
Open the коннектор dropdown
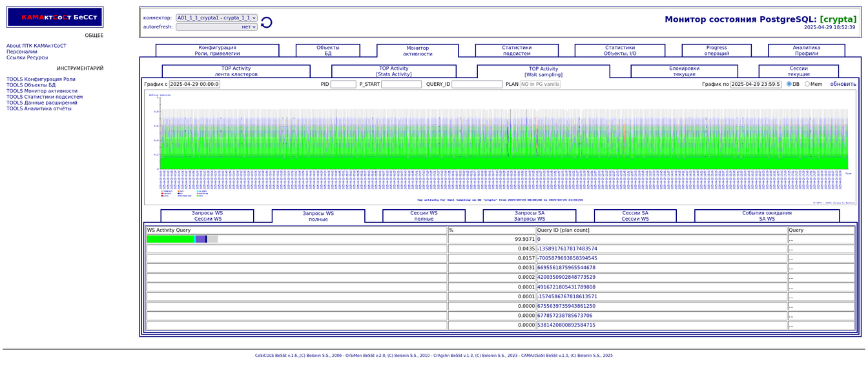(x=216, y=18)
